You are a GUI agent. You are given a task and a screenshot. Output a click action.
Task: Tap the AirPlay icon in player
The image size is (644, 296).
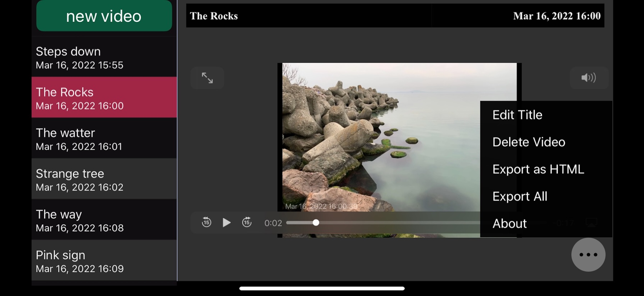(x=591, y=222)
